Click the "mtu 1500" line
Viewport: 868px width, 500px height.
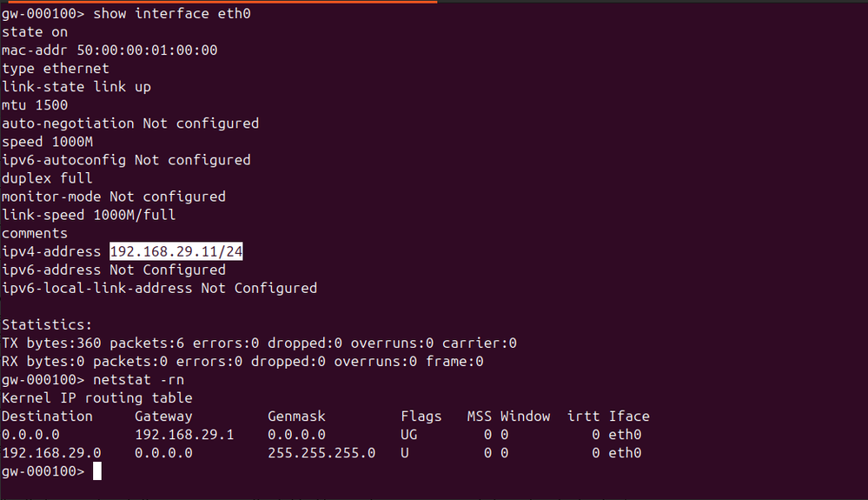35,105
